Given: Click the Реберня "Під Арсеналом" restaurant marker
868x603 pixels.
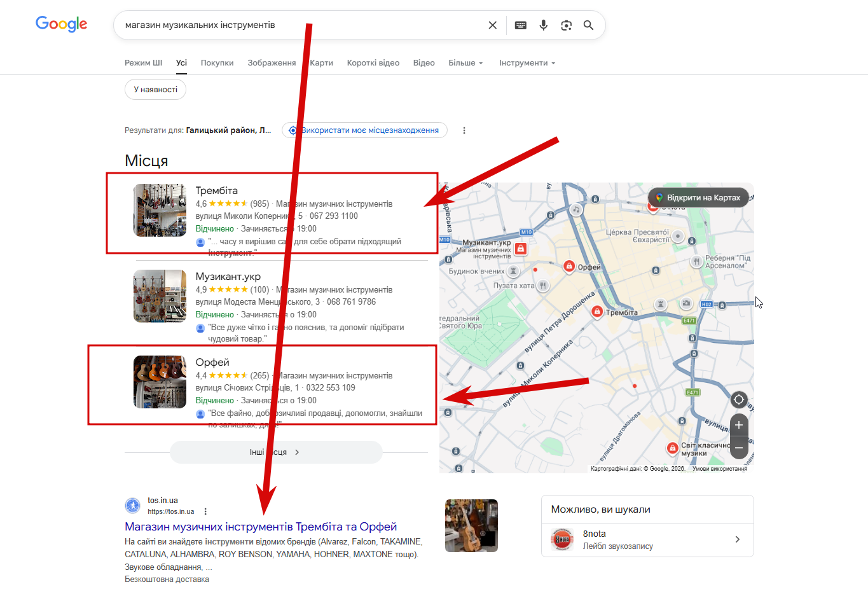Looking at the screenshot, I should tap(696, 261).
